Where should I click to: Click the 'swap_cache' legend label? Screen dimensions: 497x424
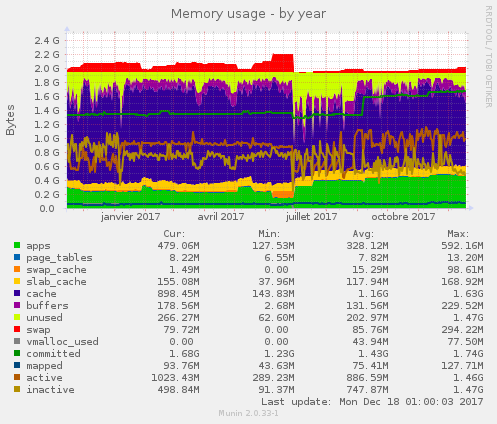[56, 270]
